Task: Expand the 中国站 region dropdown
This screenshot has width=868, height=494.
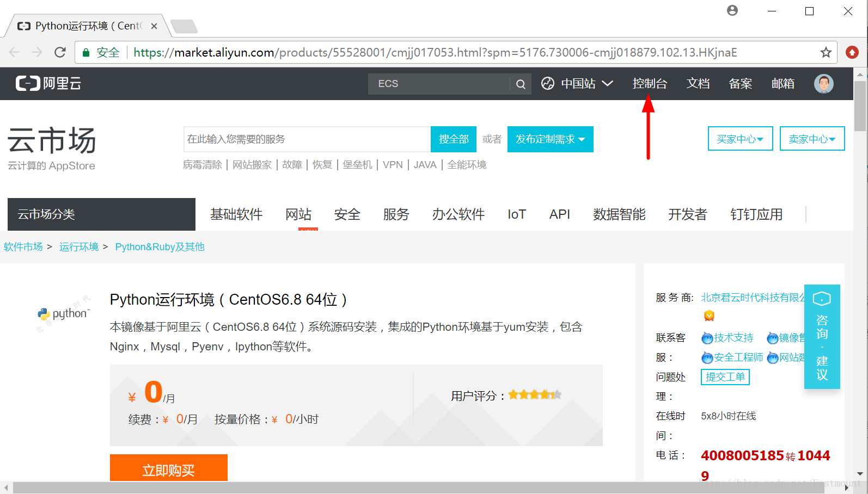Action: (x=577, y=83)
